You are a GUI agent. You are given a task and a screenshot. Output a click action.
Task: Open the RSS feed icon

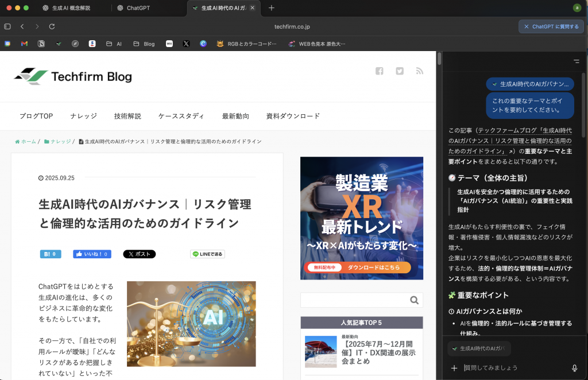tap(419, 71)
